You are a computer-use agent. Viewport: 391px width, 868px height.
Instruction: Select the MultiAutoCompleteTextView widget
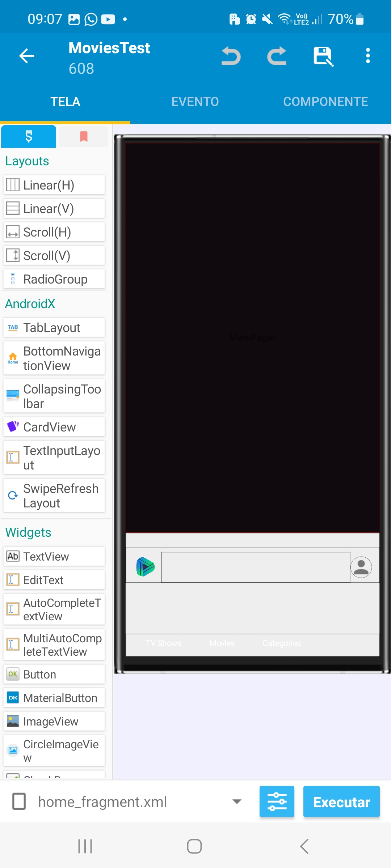coord(54,645)
